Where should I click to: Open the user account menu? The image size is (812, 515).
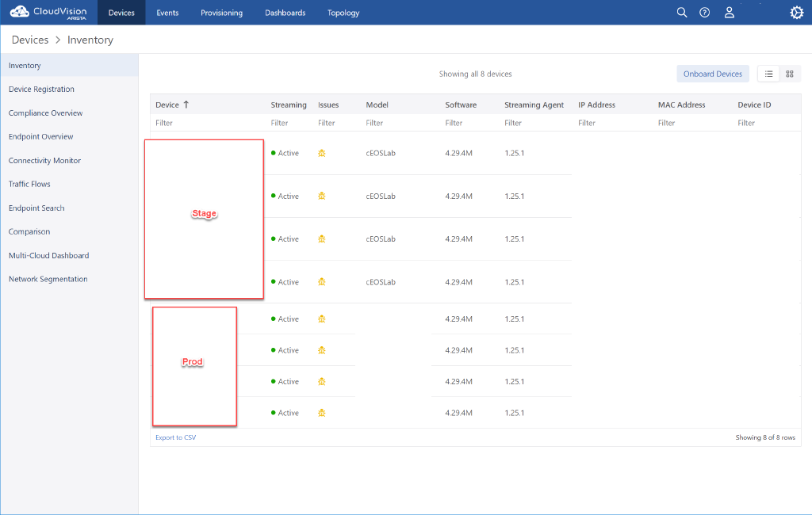pos(729,12)
